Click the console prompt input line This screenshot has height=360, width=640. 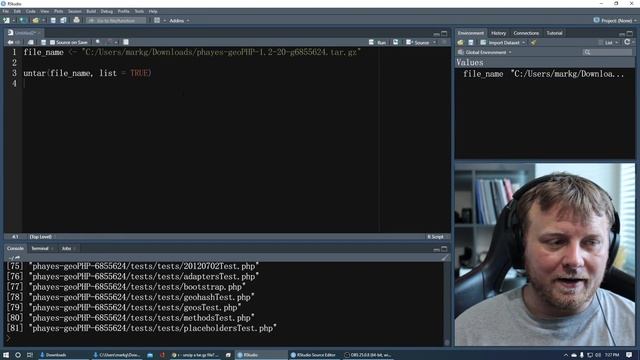(224, 338)
